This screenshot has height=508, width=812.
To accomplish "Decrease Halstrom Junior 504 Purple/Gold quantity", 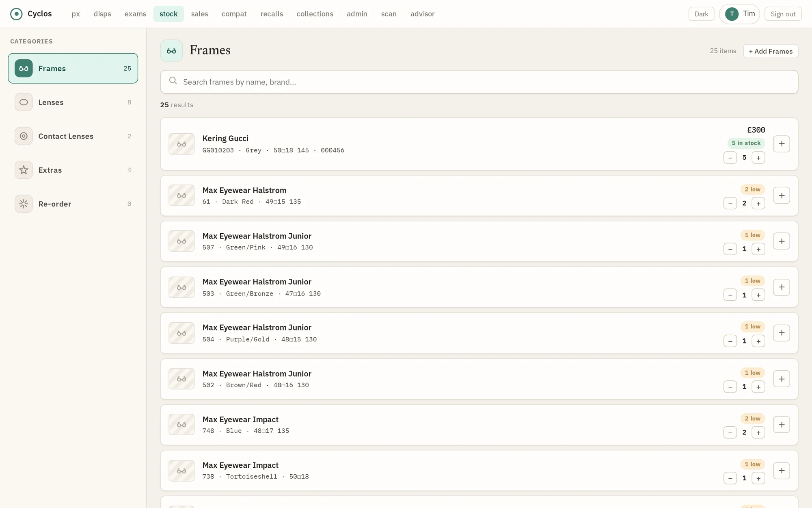I will coord(730,341).
